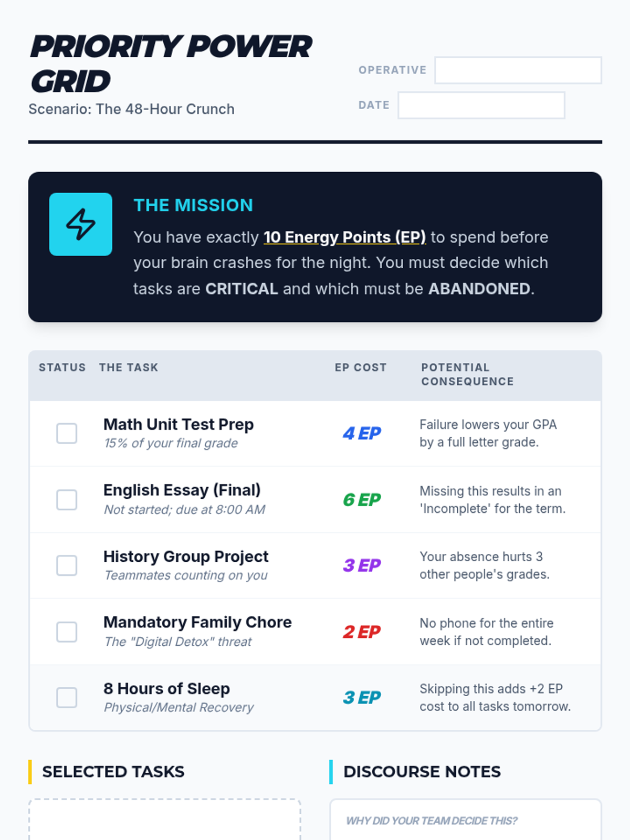
Task: Check the Math Unit Test Prep checkbox
Action: (67, 434)
